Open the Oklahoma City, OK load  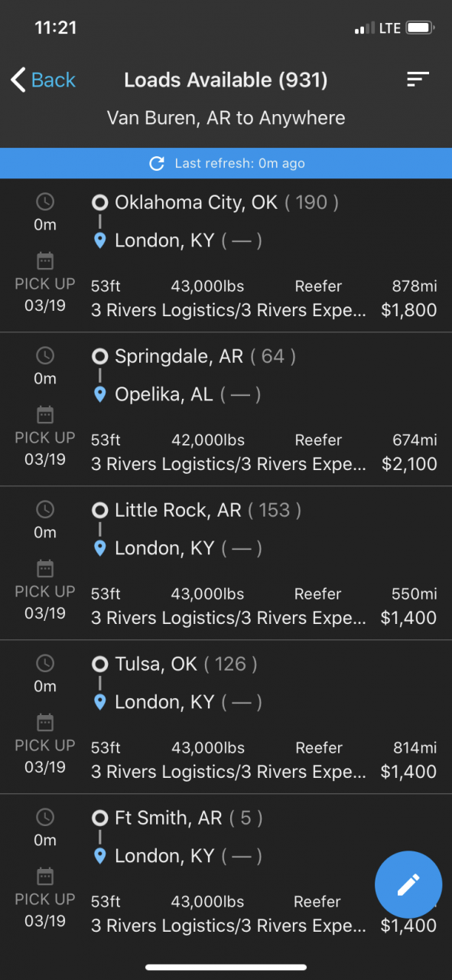coord(226,256)
